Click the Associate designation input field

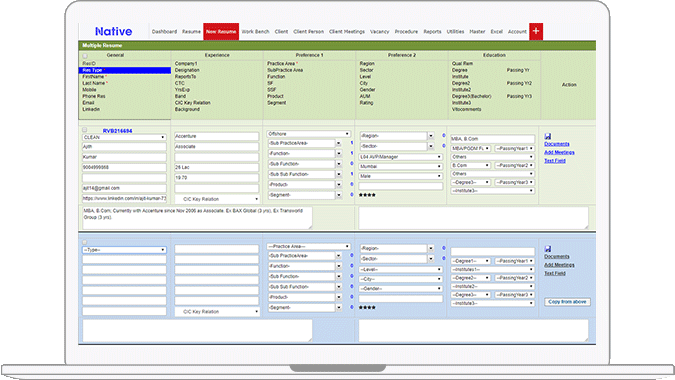pyautogui.click(x=217, y=147)
